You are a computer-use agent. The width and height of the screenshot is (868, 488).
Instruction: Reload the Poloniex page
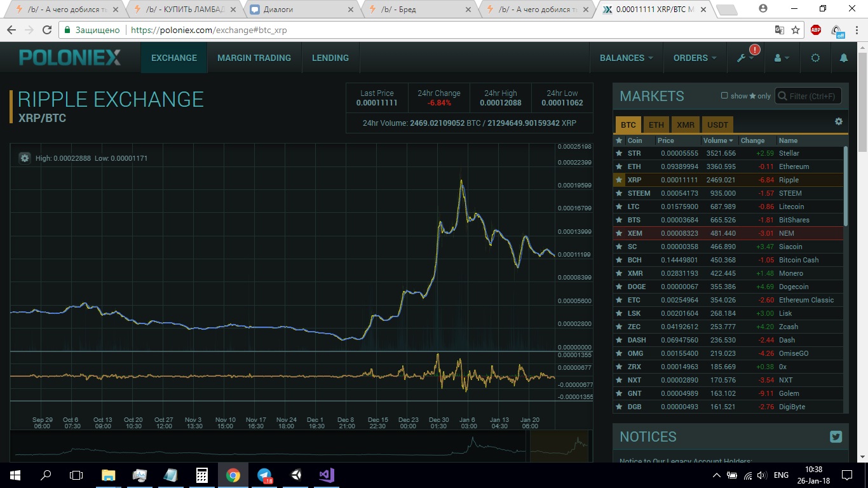coord(46,30)
